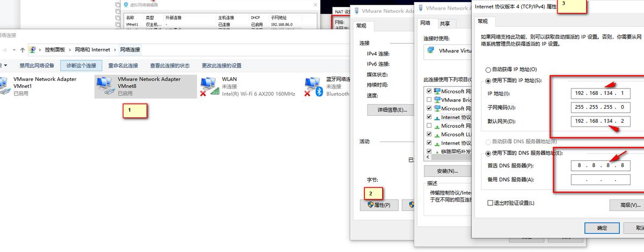Click 网络和 Internet breadcrumb
Image resolution: width=644 pixels, height=252 pixels.
[x=92, y=49]
